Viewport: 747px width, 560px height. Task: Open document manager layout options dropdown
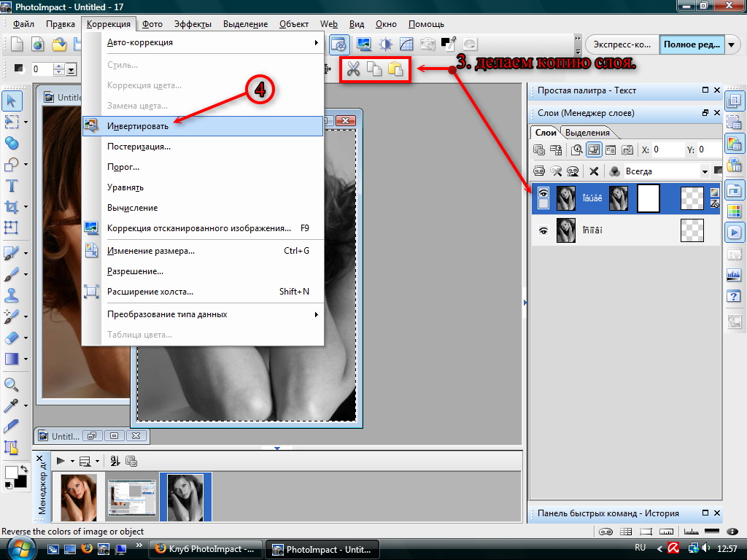click(x=97, y=461)
